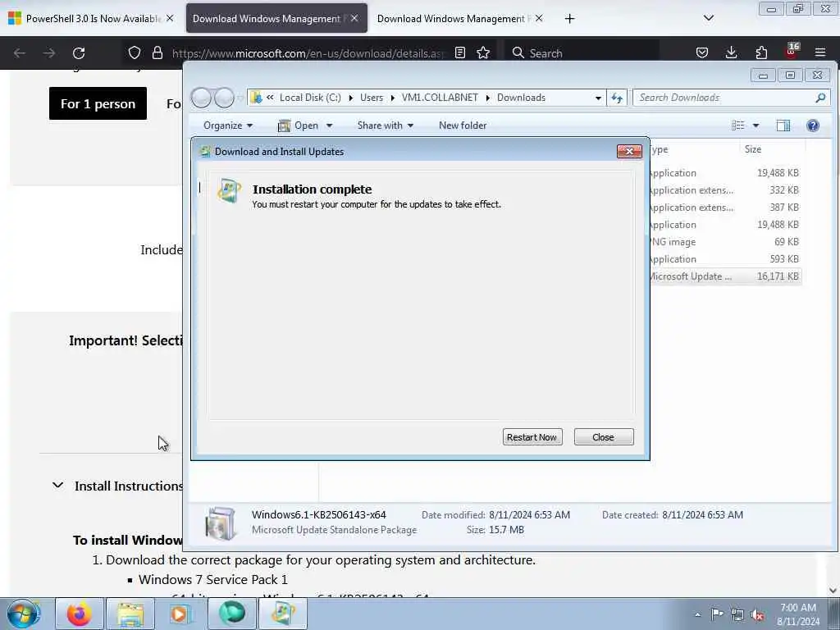Open the Share with menu

(386, 126)
